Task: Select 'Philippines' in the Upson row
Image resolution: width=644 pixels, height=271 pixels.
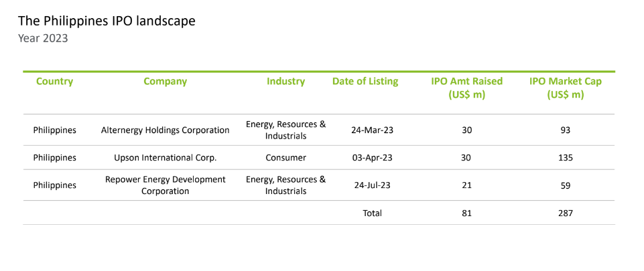Action: 55,158
